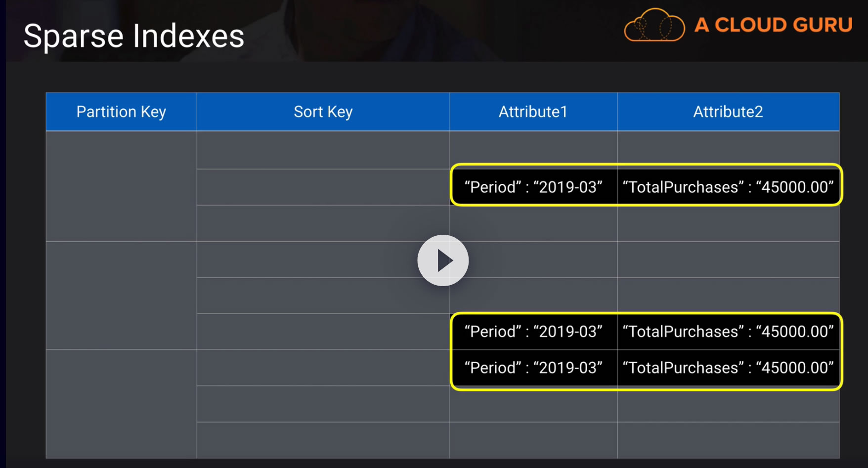Image resolution: width=868 pixels, height=468 pixels.
Task: Select the topmost "TotalPurchases" : "45000.00" cell
Action: (x=728, y=187)
